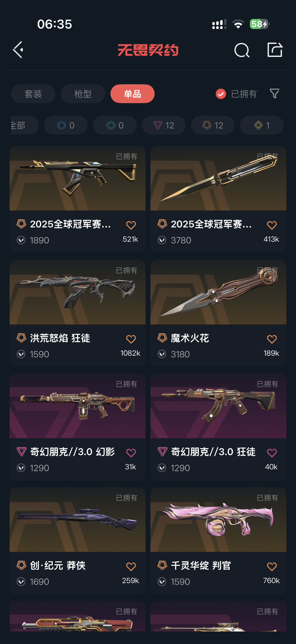Filter by yellow diamond tier with 1

tap(262, 125)
